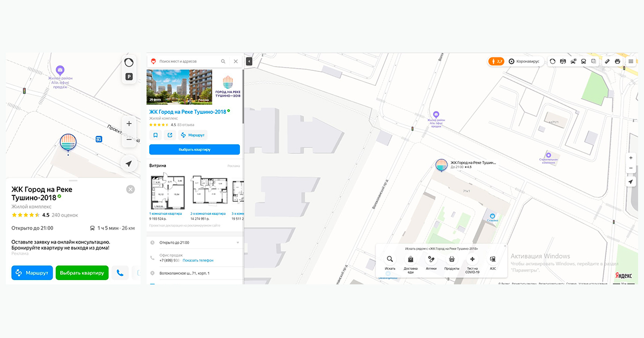Click mobile blue Маршрут button
644x338 pixels.
click(32, 273)
